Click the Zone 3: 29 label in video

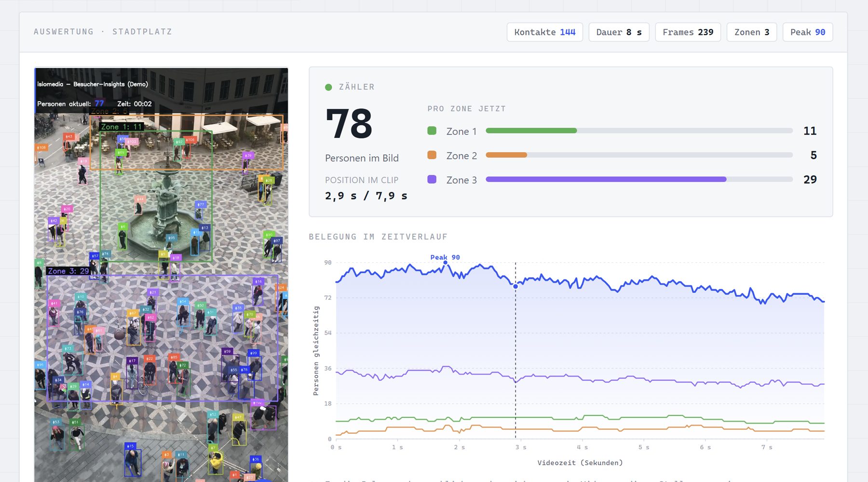coord(68,271)
